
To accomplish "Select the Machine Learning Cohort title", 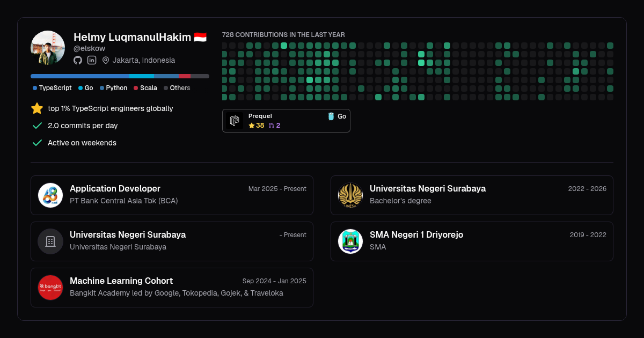I will (x=121, y=281).
